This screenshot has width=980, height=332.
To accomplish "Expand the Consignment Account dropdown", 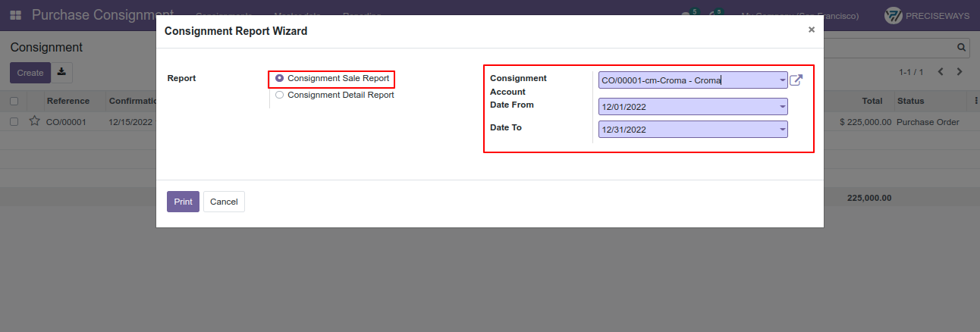I will (783, 80).
